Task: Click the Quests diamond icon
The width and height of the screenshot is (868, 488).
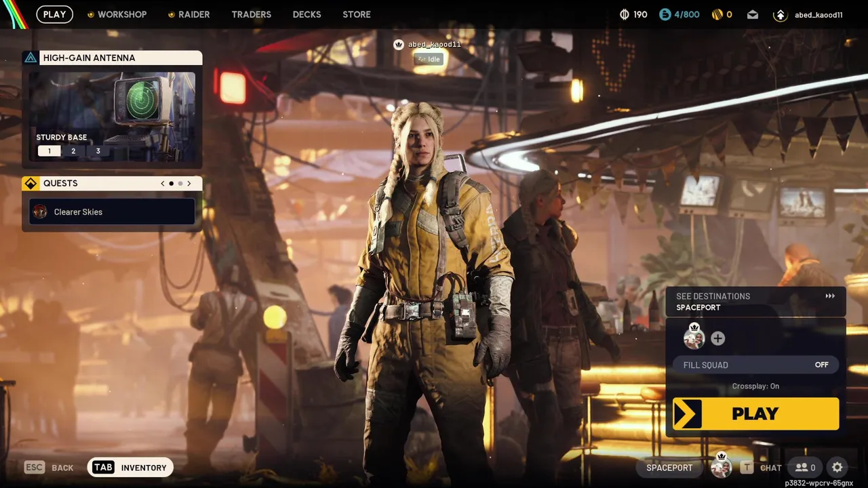Action: coord(31,184)
